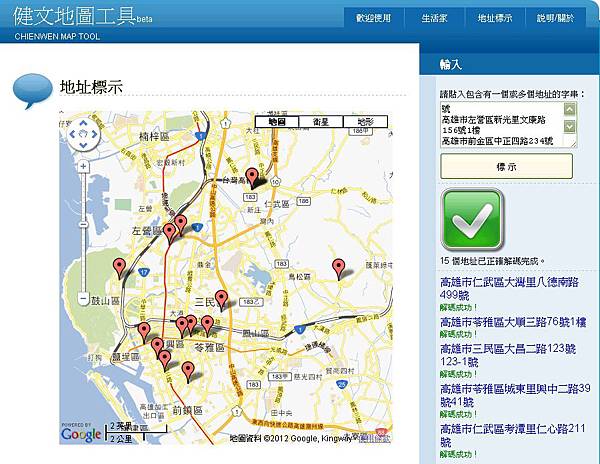The image size is (600, 464).
Task: Click the pan right arrow on the map control
Action: (95, 135)
